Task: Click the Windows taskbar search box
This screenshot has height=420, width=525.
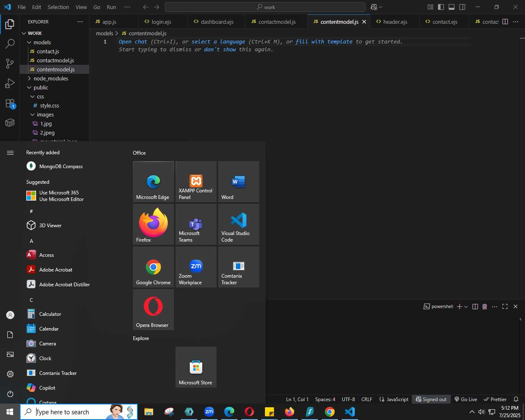Action: 79,412
